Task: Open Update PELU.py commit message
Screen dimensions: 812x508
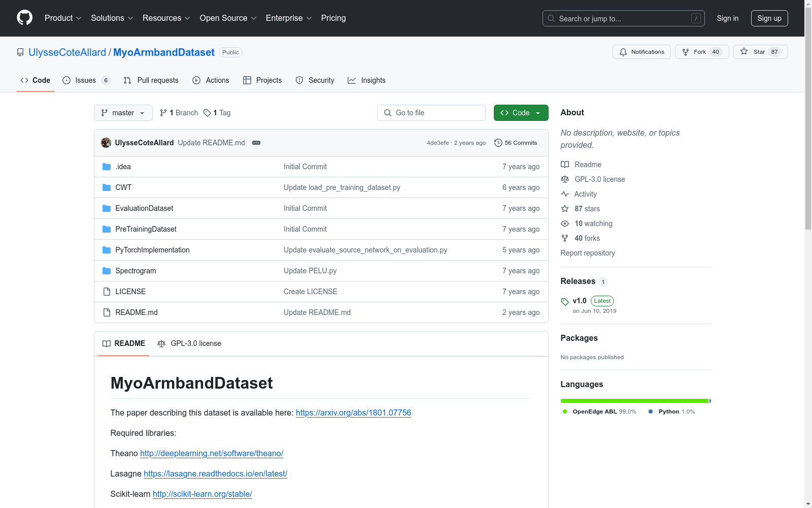Action: point(310,271)
